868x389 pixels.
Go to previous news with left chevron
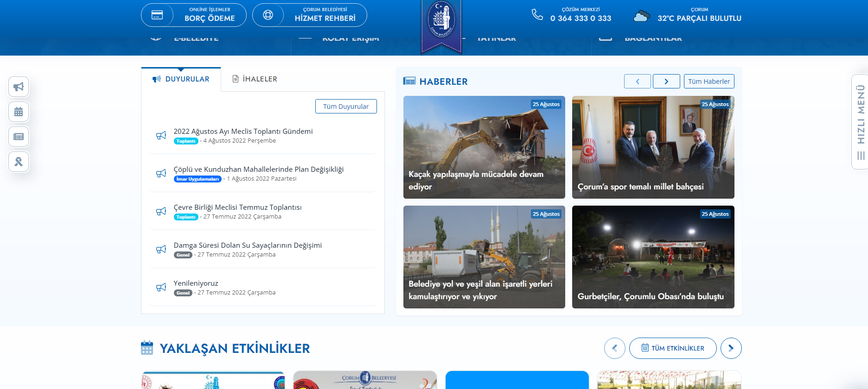point(638,82)
